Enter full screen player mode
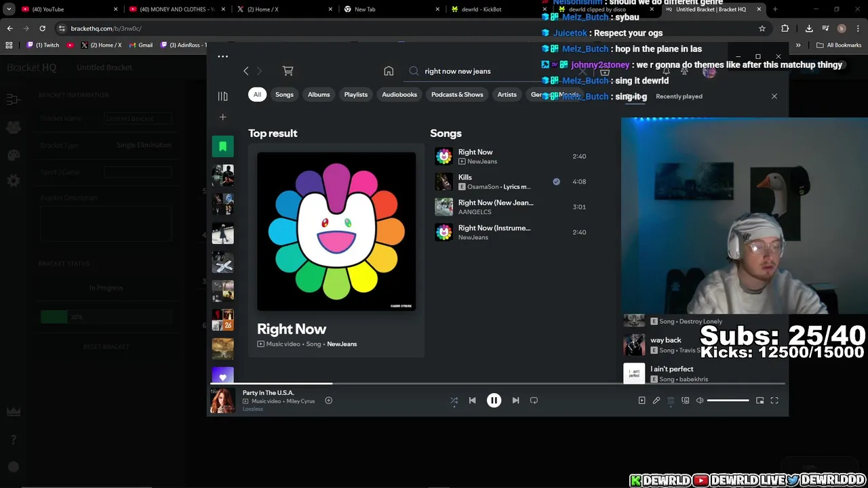This screenshot has width=868, height=488. 774,401
